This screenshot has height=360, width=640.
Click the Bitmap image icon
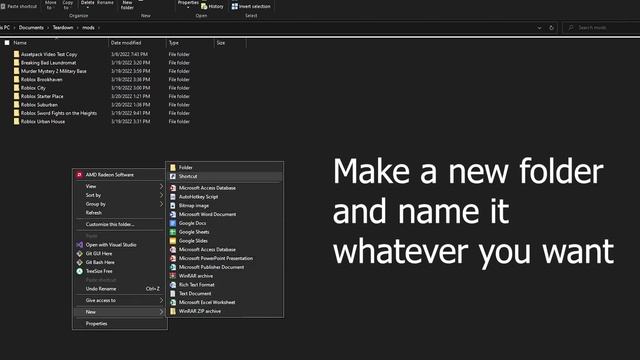[173, 205]
